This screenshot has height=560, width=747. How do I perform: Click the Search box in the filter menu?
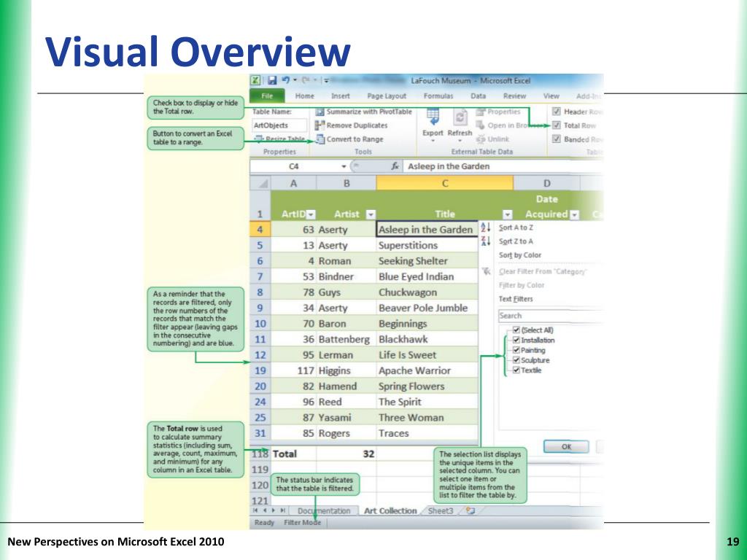[x=550, y=316]
